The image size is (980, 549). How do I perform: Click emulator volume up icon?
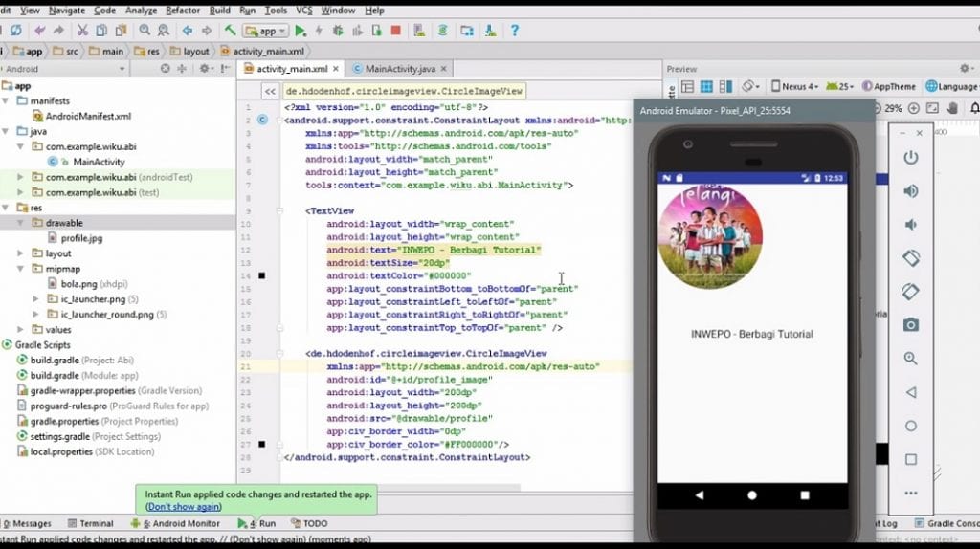click(910, 191)
